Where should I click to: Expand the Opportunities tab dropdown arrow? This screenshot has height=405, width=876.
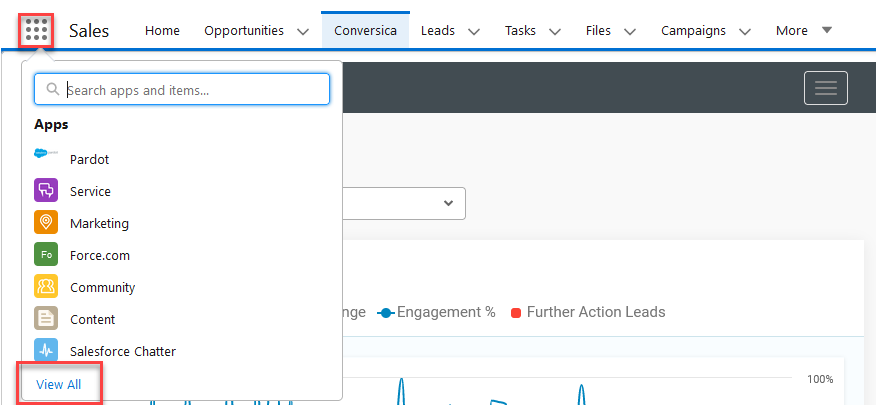click(303, 31)
